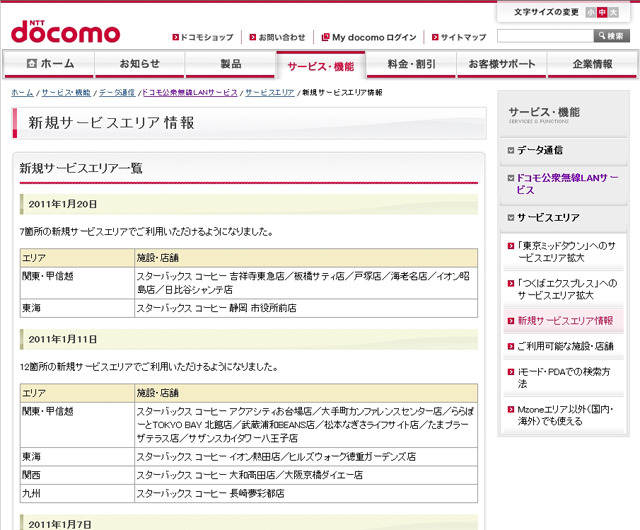
Task: Click ドコモ公衆無線LANサービス in the breadcrumb
Action: coord(190,93)
